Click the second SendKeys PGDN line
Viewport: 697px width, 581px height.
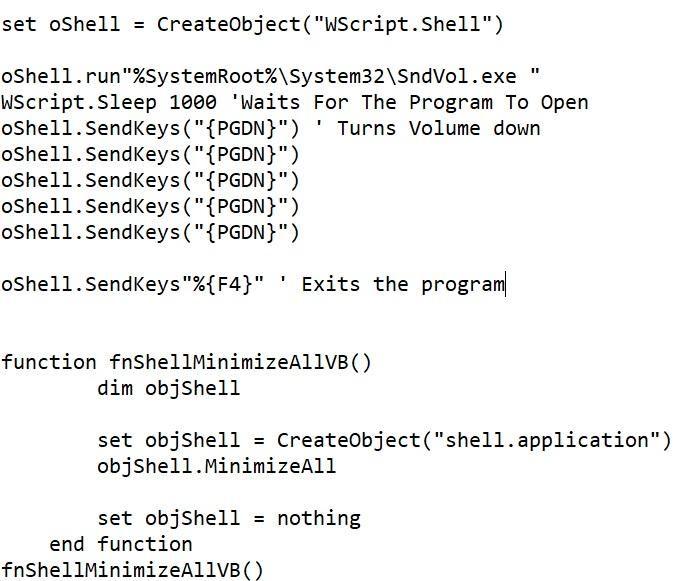pos(150,154)
